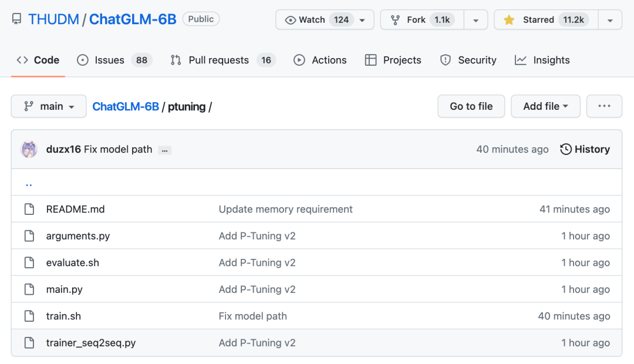
Task: Click the file icon beside evaluate.sh
Action: [29, 263]
